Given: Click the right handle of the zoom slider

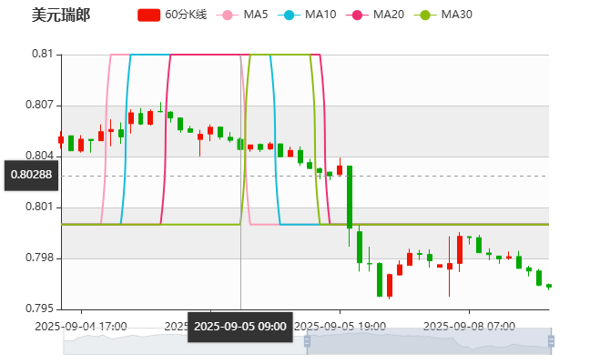Looking at the screenshot, I should click(551, 341).
